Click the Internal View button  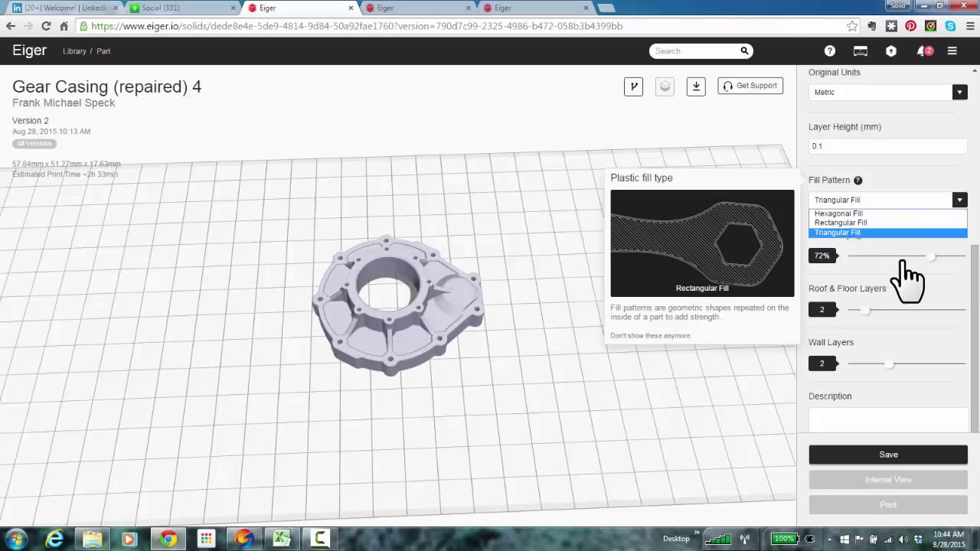tap(888, 480)
